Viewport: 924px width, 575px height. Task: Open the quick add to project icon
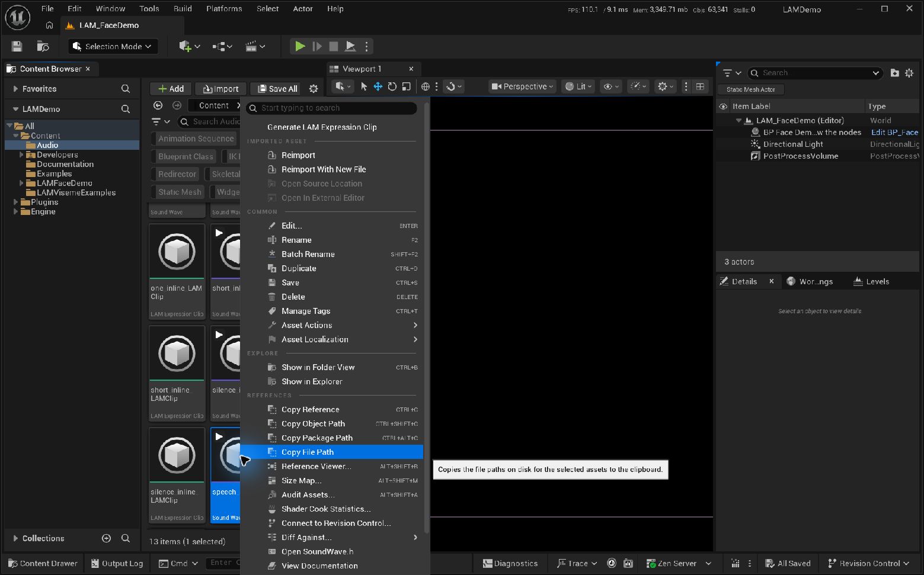189,46
